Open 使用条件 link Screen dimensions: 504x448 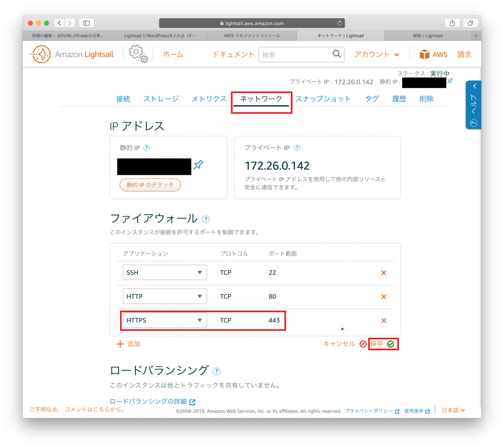click(x=417, y=411)
